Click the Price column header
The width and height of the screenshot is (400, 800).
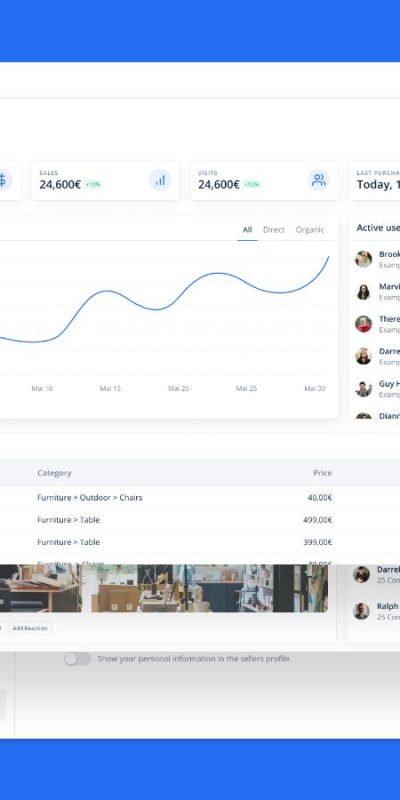(322, 473)
